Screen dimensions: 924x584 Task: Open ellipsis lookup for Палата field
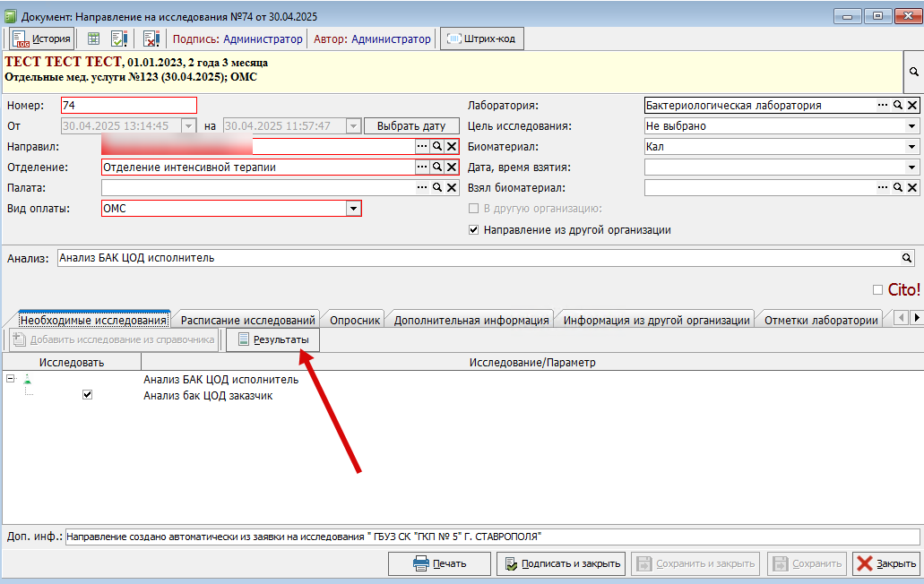point(422,187)
